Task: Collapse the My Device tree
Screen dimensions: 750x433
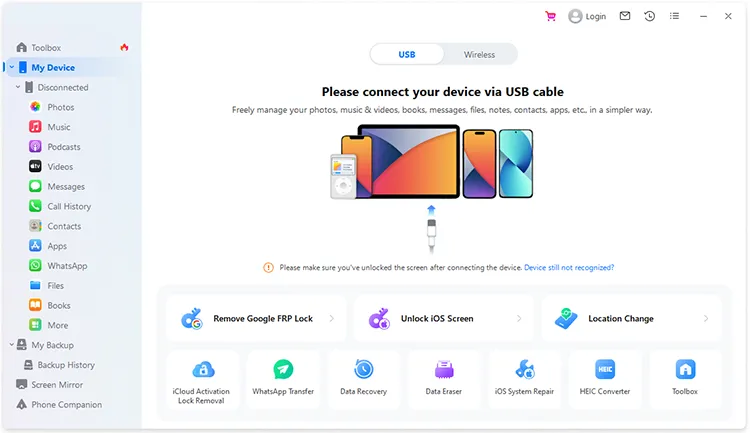Action: 11,67
